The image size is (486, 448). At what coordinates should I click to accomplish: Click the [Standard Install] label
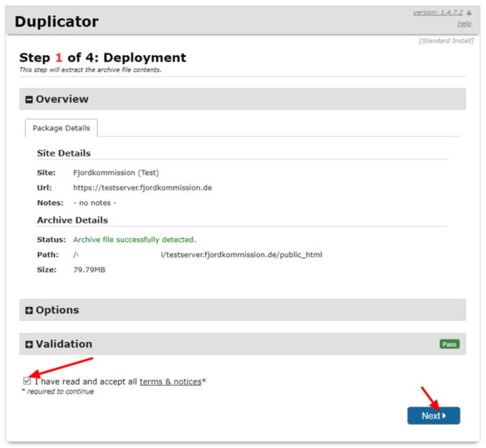point(446,41)
